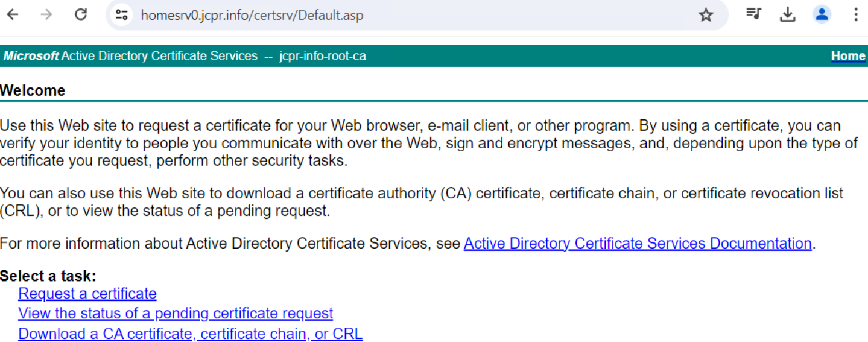The image size is (868, 342).
Task: Open the downloads icon
Action: click(x=787, y=14)
